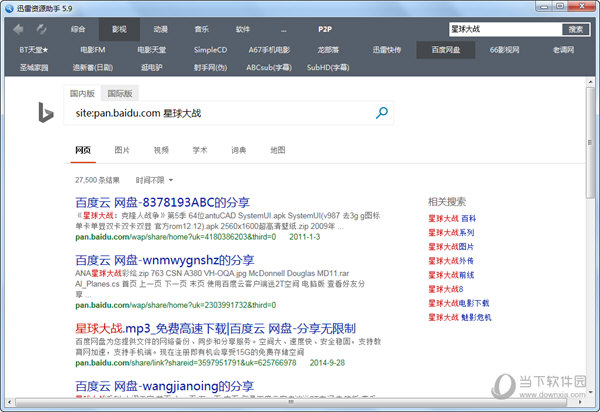Select the 迅雷快传 source
The width and height of the screenshot is (600, 412).
tap(387, 50)
